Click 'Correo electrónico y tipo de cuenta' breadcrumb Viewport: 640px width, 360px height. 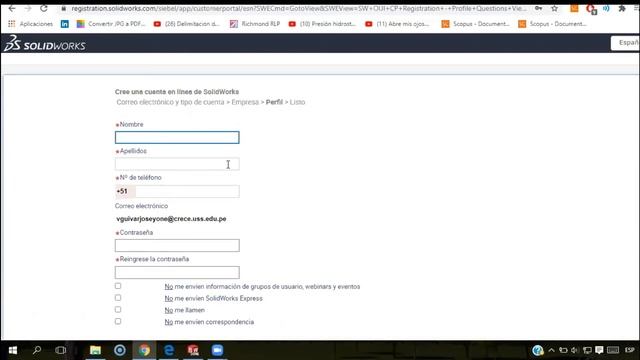click(x=170, y=102)
